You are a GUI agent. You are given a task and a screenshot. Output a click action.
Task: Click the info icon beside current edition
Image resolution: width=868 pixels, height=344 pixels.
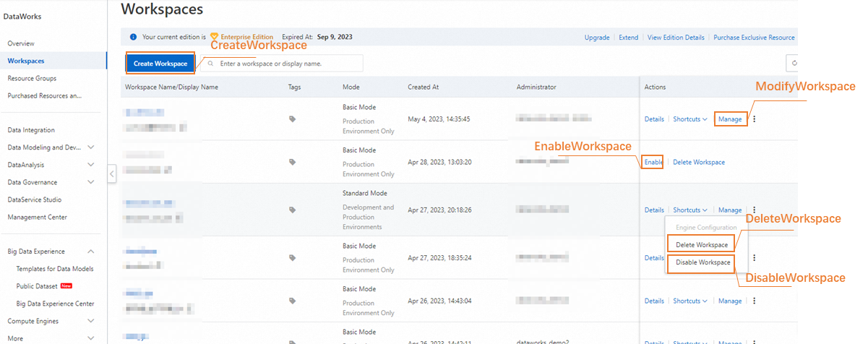pos(133,37)
